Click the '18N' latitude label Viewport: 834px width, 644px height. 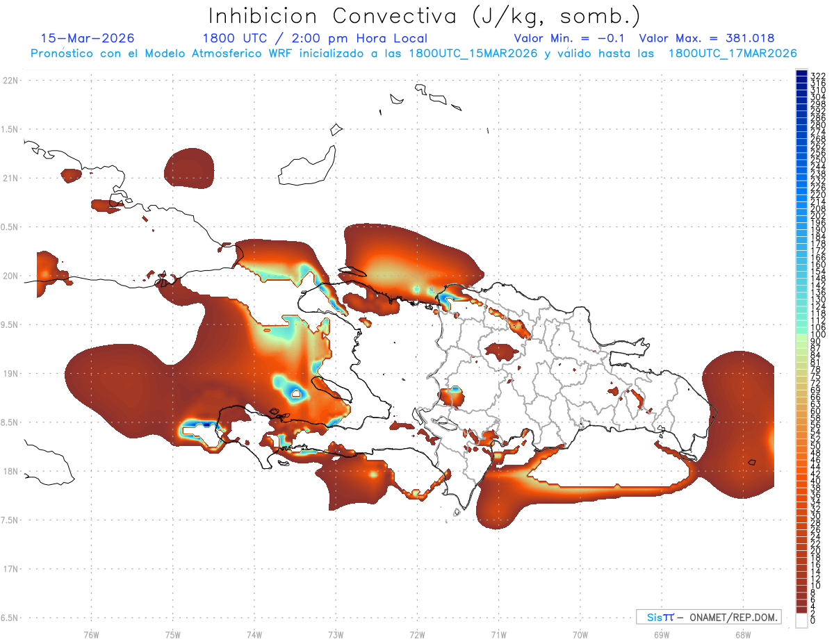(10, 471)
